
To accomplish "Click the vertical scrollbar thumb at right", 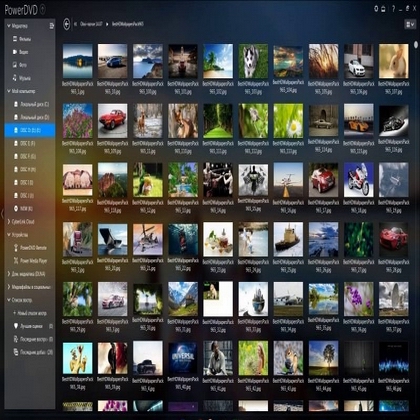I will click(415, 44).
